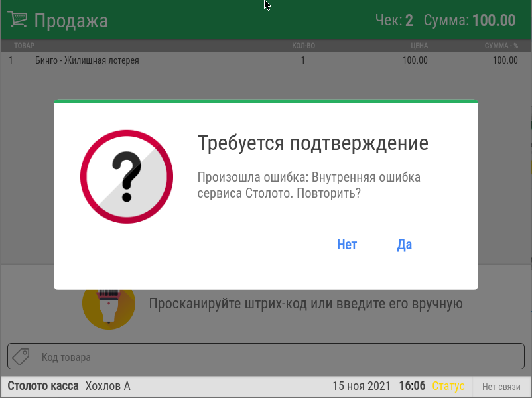The width and height of the screenshot is (532, 398).
Task: Click the Сумма: 100.00 total in header
Action: click(x=470, y=20)
